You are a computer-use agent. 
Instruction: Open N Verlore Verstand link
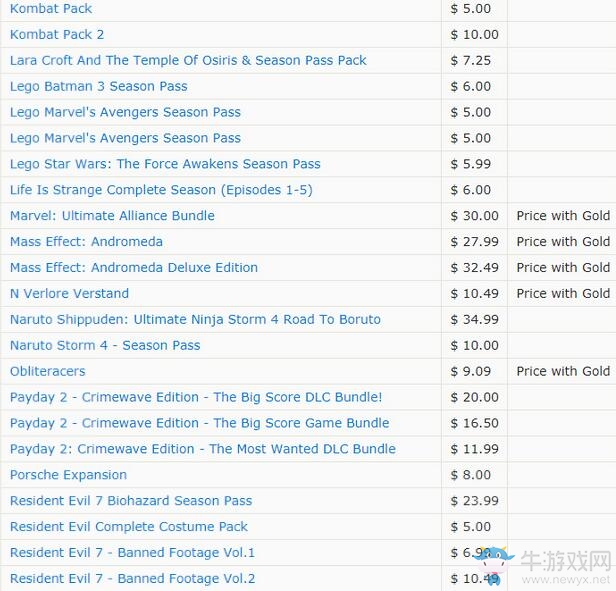(x=70, y=294)
